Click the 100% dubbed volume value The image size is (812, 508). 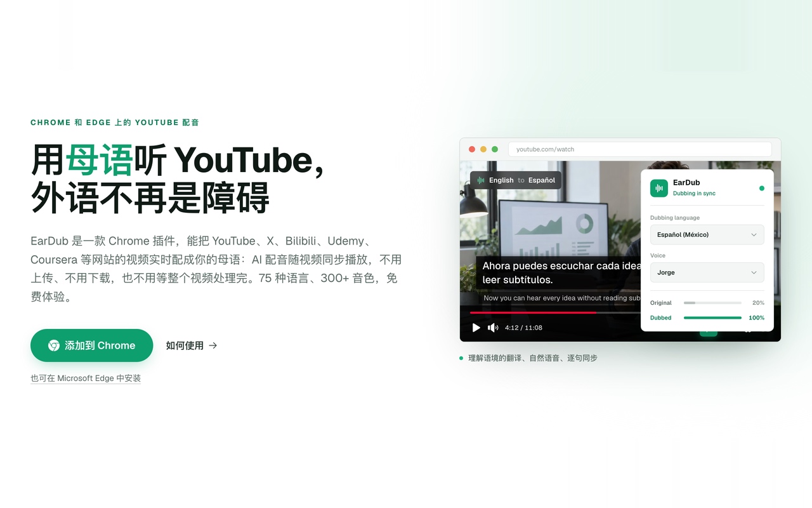757,317
